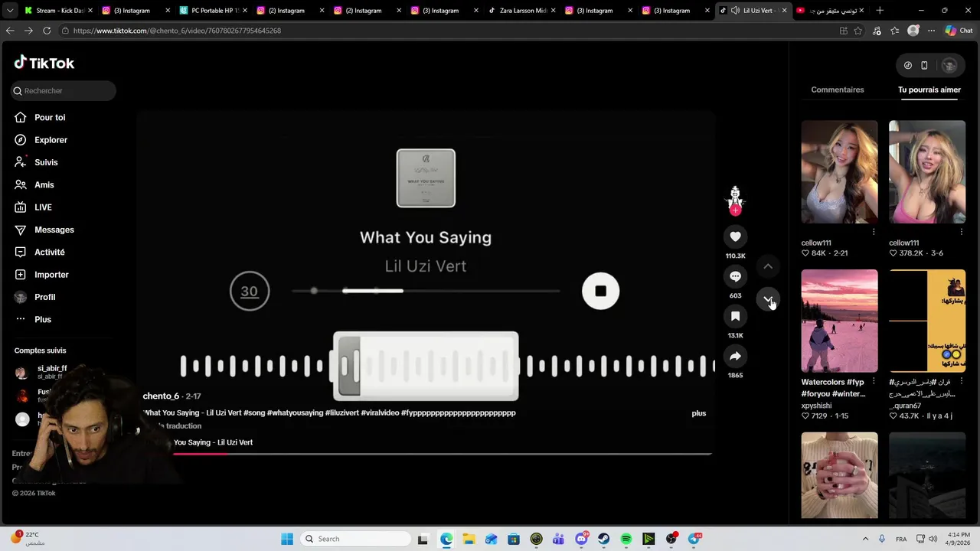This screenshot has height=551, width=980.
Task: Save the video with the bookmark icon
Action: (x=735, y=316)
